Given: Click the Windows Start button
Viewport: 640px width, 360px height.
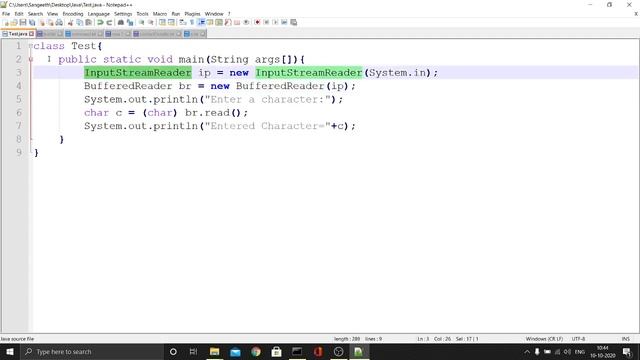Looking at the screenshot, I should click(x=10, y=351).
